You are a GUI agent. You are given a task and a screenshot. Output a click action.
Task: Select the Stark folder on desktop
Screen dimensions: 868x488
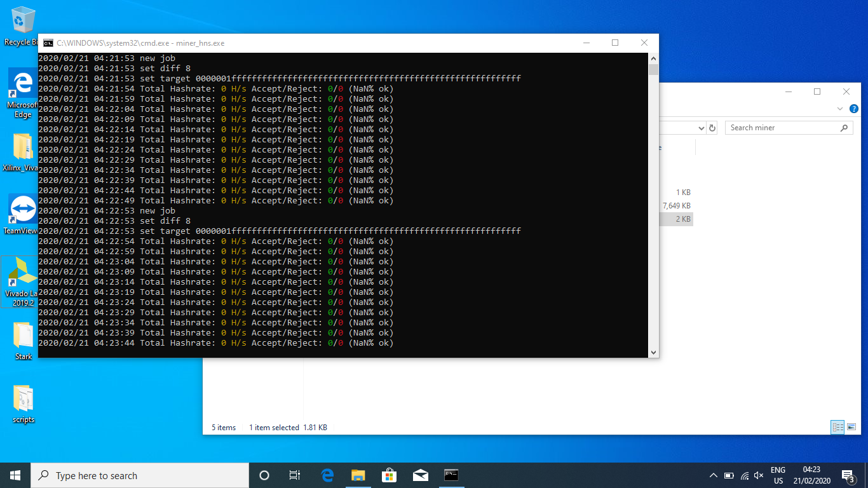(23, 341)
